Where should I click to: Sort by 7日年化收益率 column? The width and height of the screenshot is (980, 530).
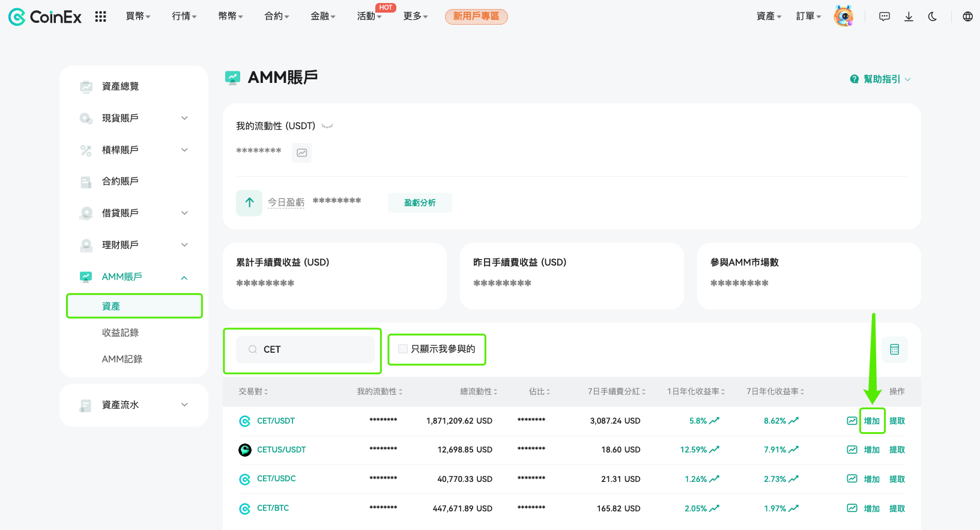click(775, 392)
